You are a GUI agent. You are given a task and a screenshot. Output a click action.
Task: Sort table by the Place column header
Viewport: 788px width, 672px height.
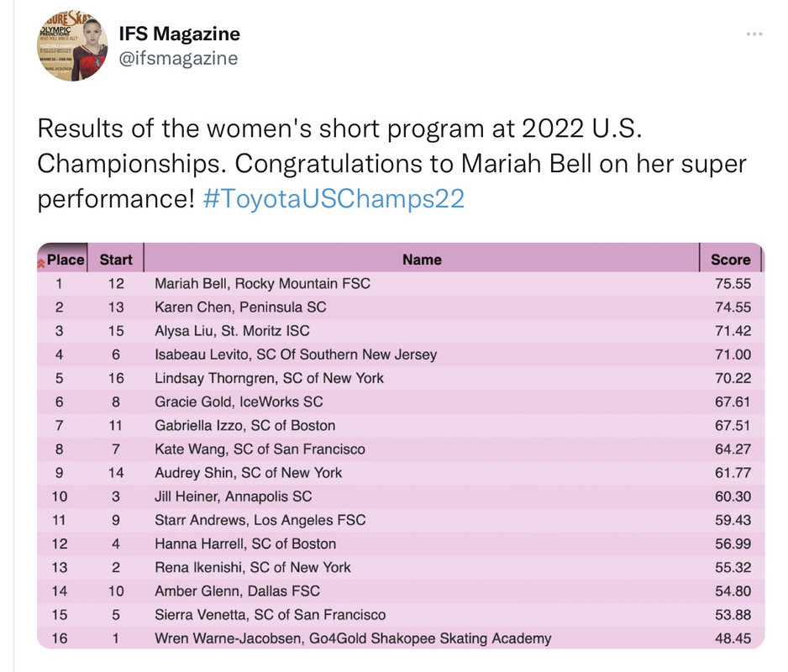(66, 260)
